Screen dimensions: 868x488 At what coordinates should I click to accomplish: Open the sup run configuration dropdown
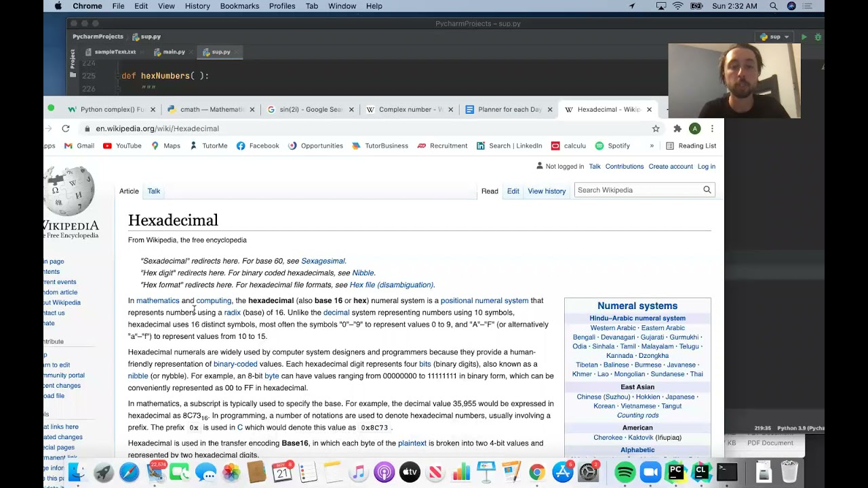tap(774, 37)
